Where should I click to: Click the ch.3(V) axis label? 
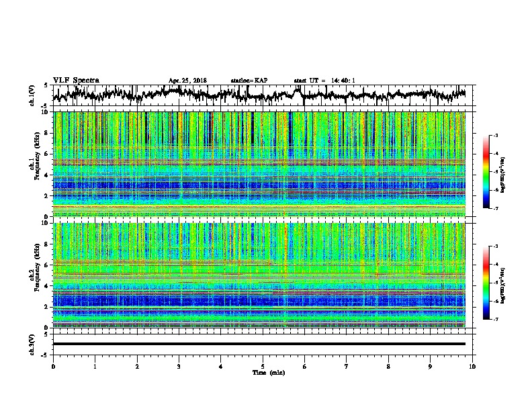(x=32, y=345)
